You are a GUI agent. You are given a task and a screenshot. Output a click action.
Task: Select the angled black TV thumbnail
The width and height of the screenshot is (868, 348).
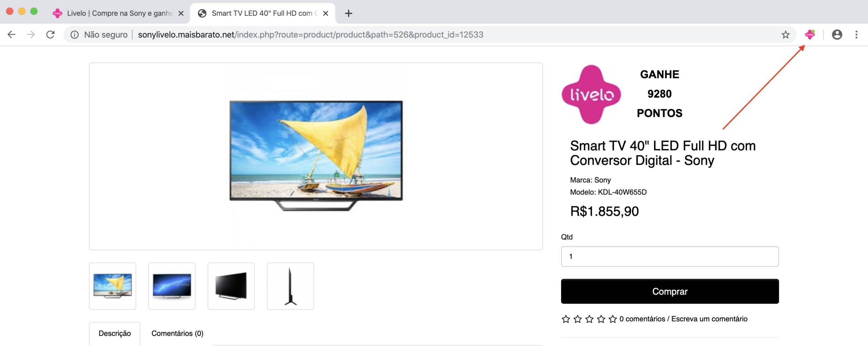pyautogui.click(x=231, y=286)
